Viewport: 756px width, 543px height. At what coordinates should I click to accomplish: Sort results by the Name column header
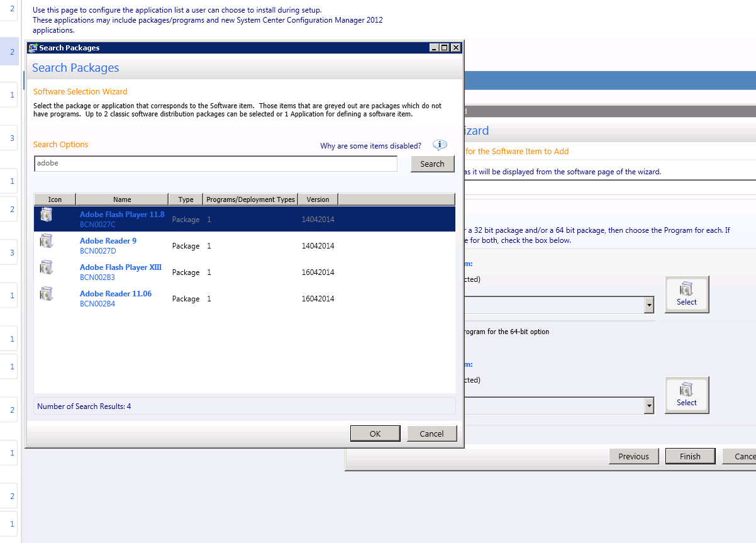pyautogui.click(x=122, y=199)
